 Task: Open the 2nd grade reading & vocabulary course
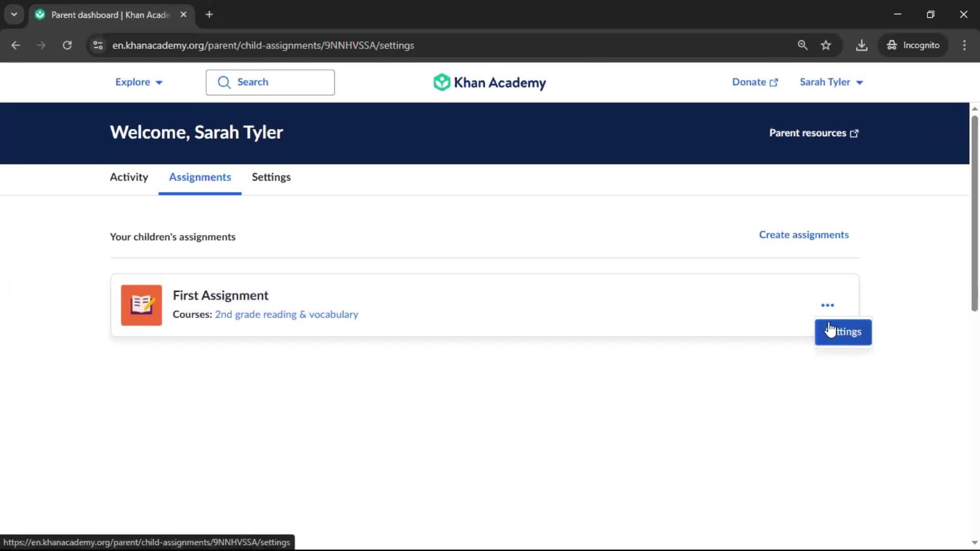tap(286, 314)
